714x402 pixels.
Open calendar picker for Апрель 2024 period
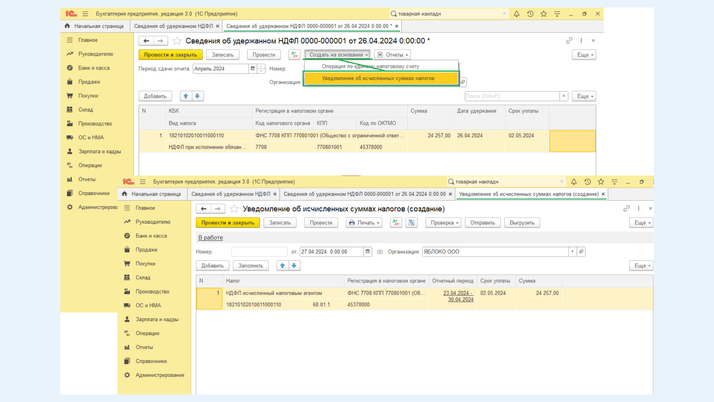(x=253, y=69)
